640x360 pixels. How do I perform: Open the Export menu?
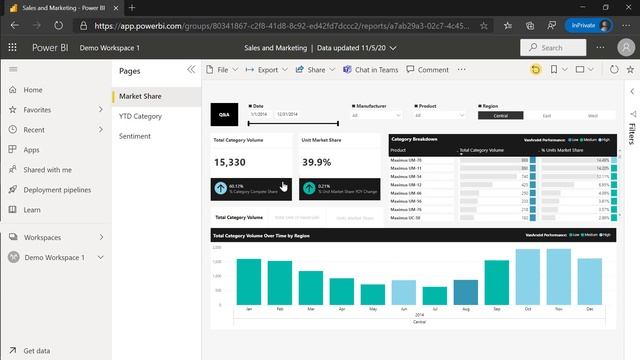point(267,70)
